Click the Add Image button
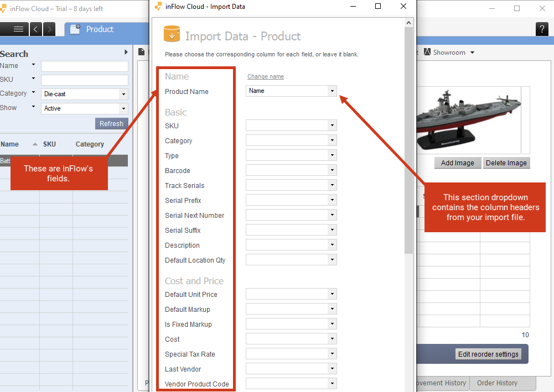This screenshot has height=392, width=554. point(457,163)
